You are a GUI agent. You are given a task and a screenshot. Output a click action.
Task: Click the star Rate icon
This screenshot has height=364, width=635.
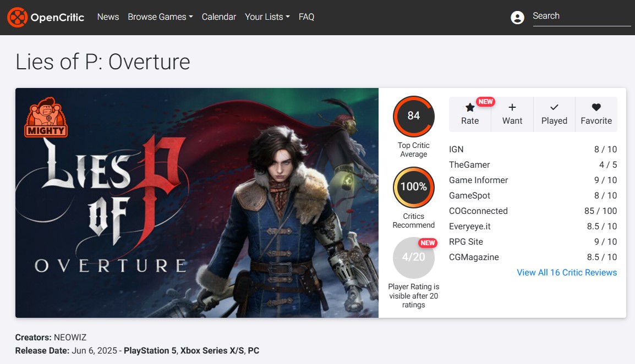click(x=470, y=108)
